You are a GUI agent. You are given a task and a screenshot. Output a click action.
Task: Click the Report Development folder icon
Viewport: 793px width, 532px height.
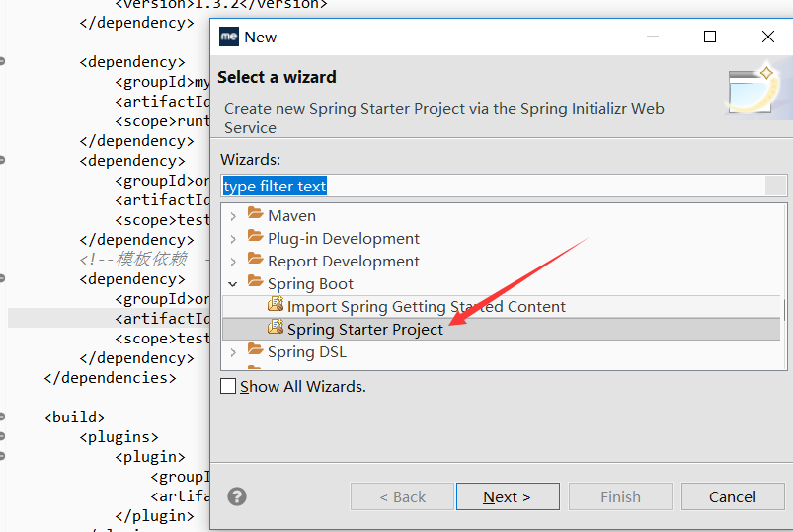[256, 260]
